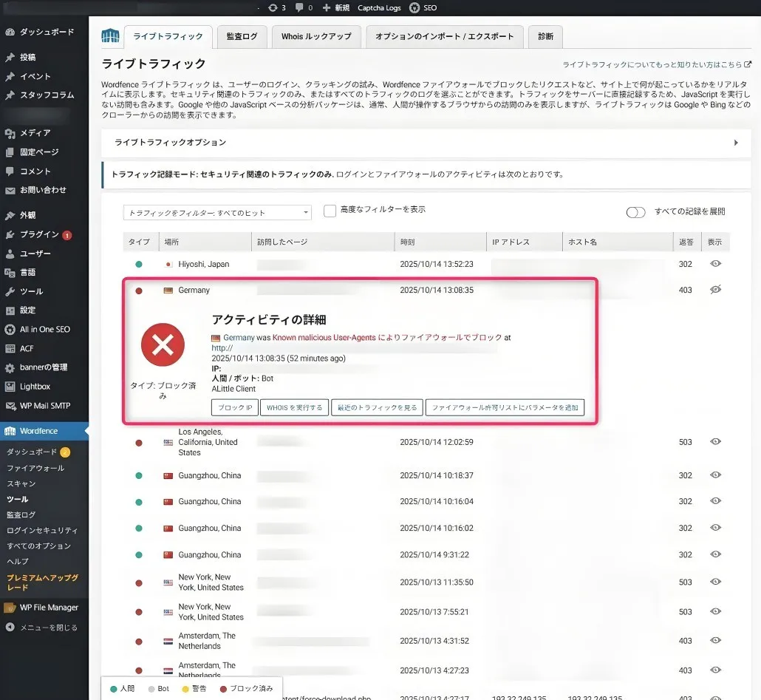This screenshot has width=761, height=700.
Task: Click the updates refresh icon in admin bar
Action: point(273,7)
